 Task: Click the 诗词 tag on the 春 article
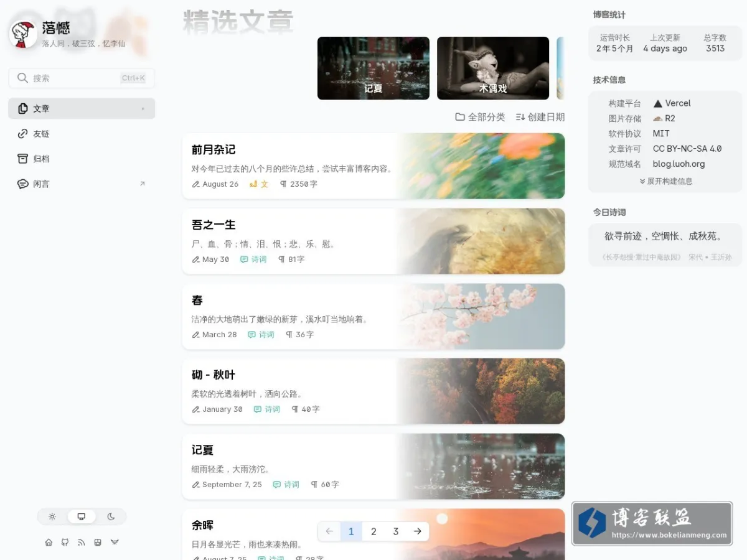[261, 335]
